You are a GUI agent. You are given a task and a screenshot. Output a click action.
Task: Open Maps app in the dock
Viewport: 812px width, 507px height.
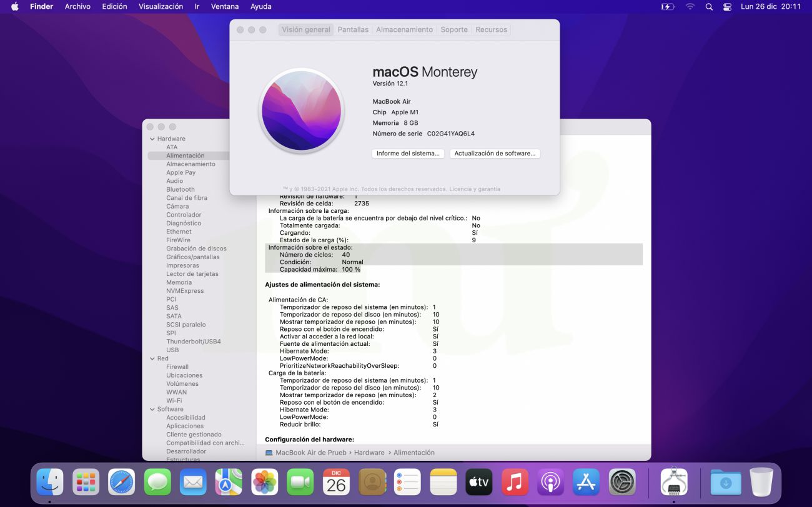tap(229, 482)
